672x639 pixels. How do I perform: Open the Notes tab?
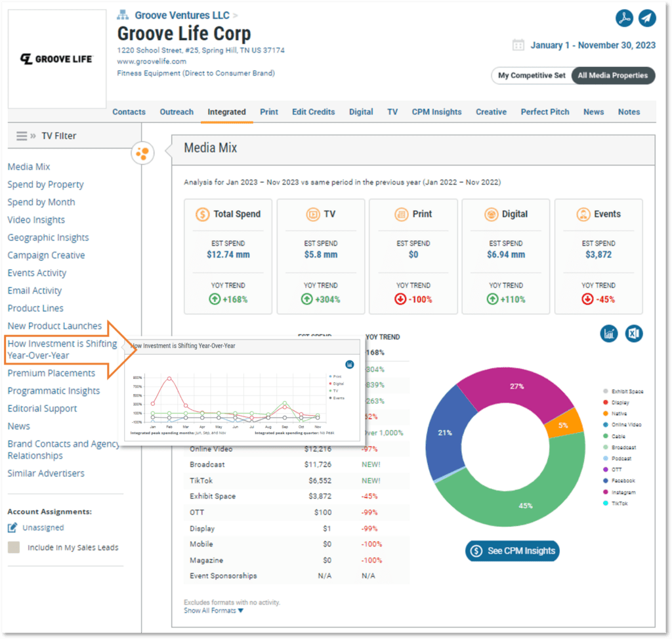point(629,112)
